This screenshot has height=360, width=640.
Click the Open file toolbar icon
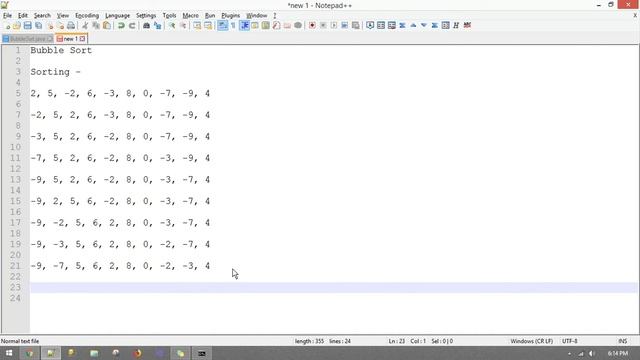(17, 26)
